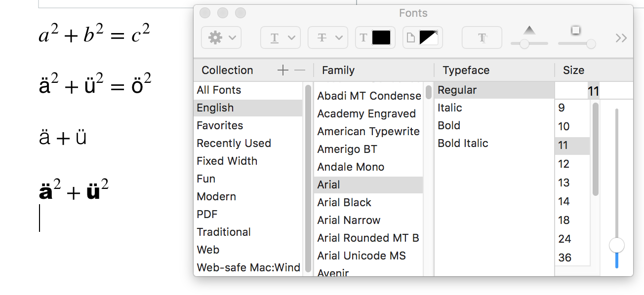
Task: Click the document background color swatch
Action: [429, 38]
